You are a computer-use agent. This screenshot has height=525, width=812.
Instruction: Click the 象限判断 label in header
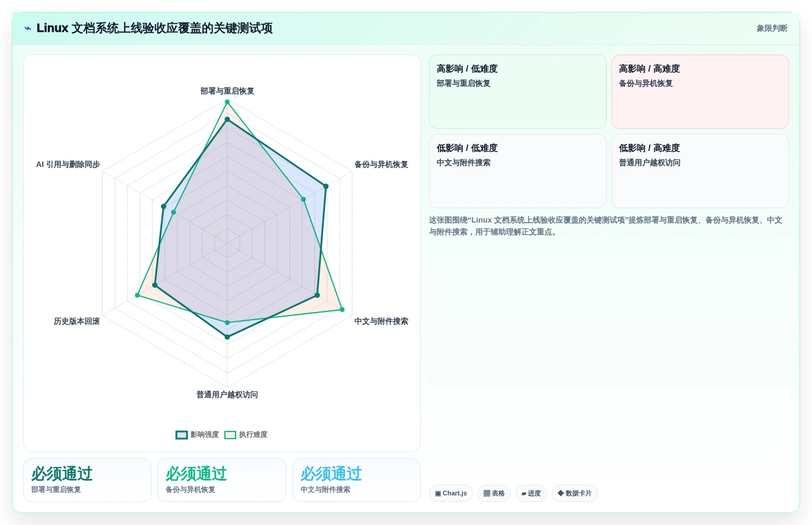[x=772, y=28]
